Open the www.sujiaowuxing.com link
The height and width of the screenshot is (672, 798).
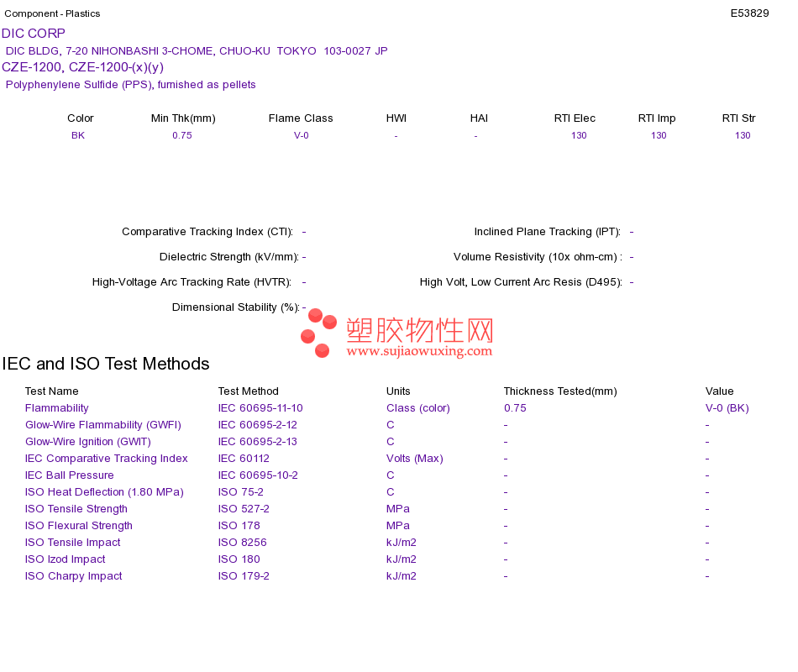[x=419, y=351]
